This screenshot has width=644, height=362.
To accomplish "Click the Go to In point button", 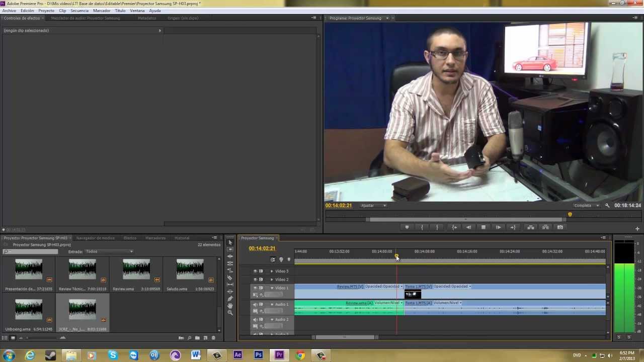I will 454,227.
